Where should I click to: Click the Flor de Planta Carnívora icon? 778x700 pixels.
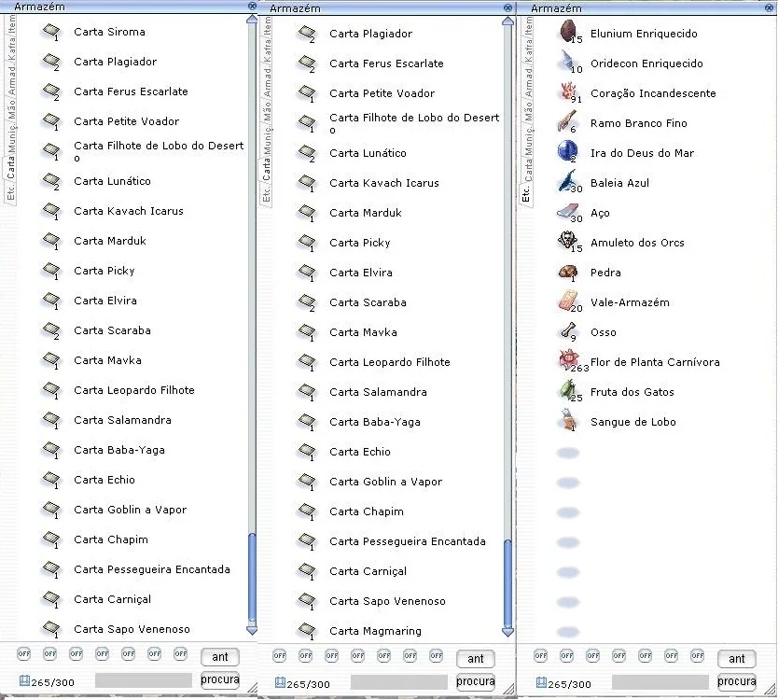569,360
